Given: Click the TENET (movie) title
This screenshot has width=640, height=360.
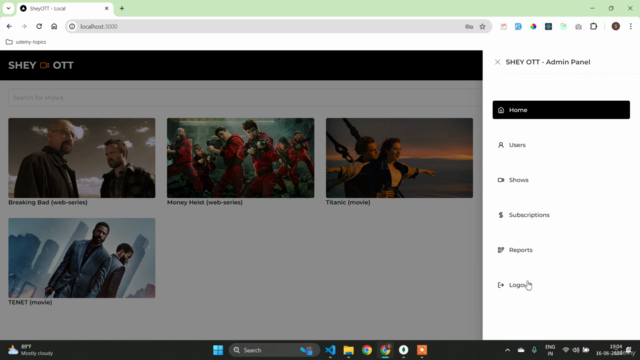Looking at the screenshot, I should [30, 302].
